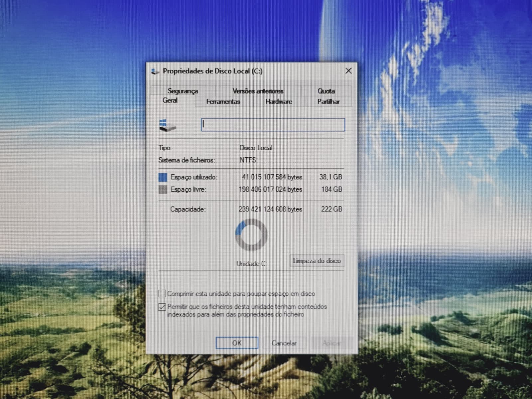Click the 'Capacidade:' label

click(x=188, y=209)
